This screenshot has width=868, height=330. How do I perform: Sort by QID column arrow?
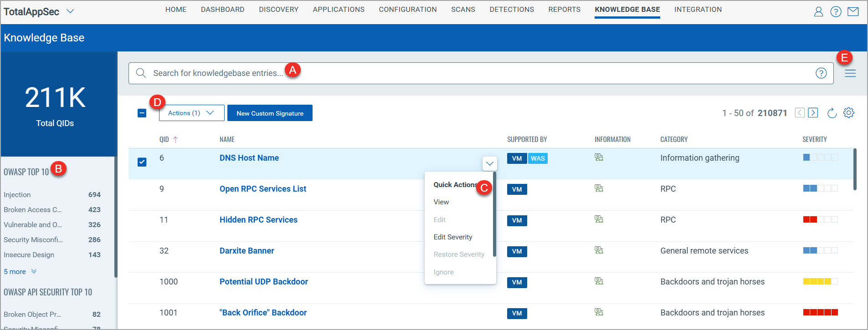pyautogui.click(x=175, y=140)
